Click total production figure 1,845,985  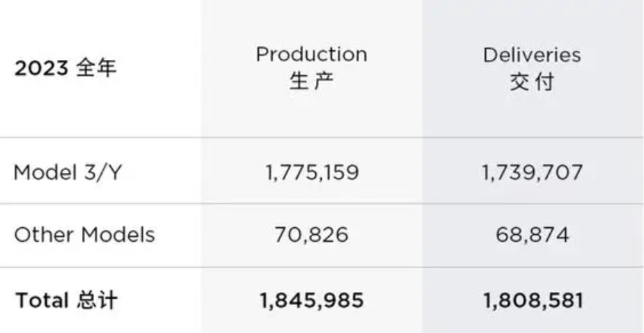311,300
